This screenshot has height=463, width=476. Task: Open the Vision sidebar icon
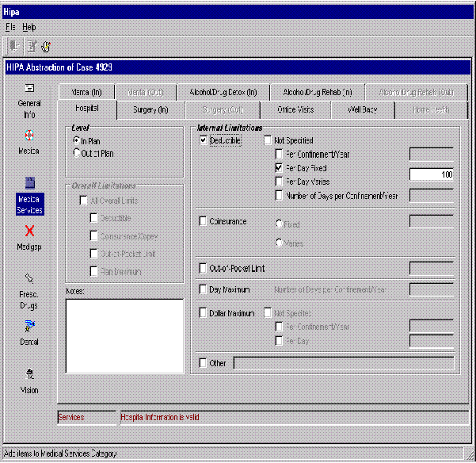coord(29,373)
